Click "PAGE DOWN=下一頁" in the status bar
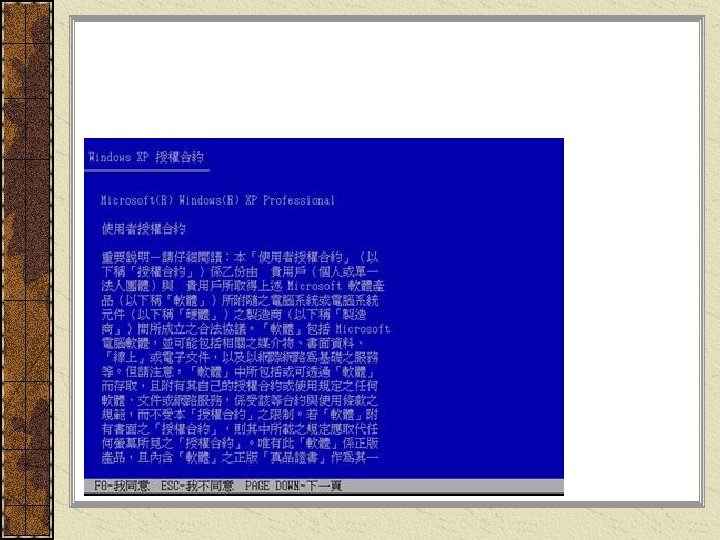 coord(293,486)
